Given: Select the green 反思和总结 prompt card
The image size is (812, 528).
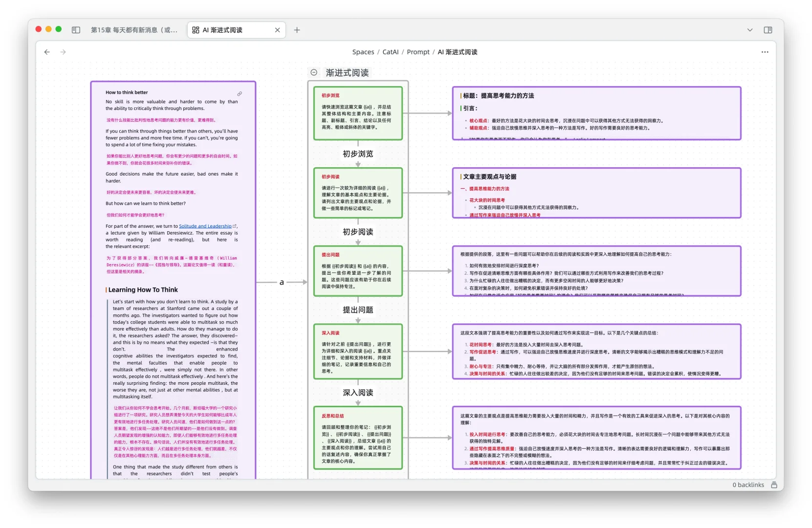Looking at the screenshot, I should [358, 438].
